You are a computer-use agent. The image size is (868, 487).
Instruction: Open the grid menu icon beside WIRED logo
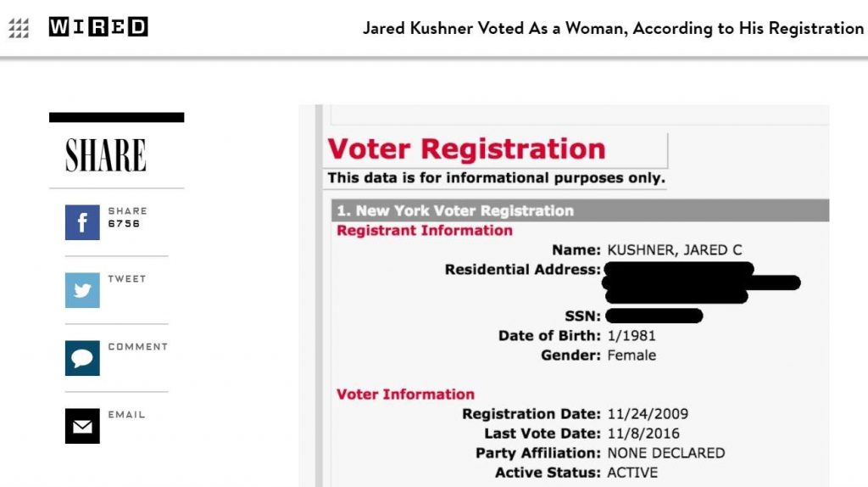click(x=19, y=29)
